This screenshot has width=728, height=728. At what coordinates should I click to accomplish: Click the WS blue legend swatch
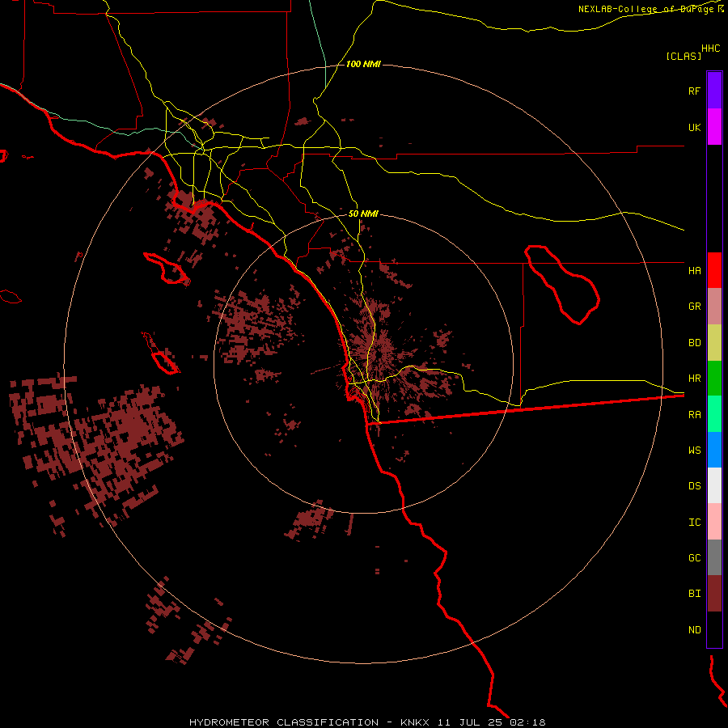click(x=714, y=450)
